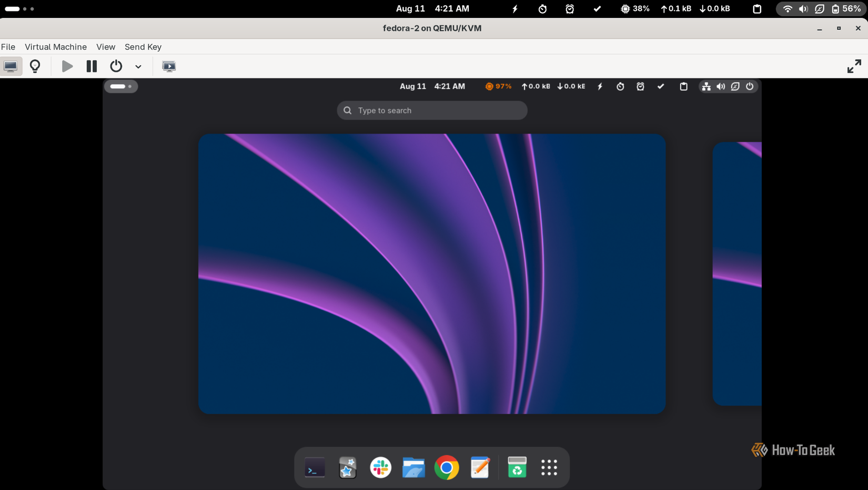Launch Google Chrome from guest dock
This screenshot has width=868, height=490.
447,467
